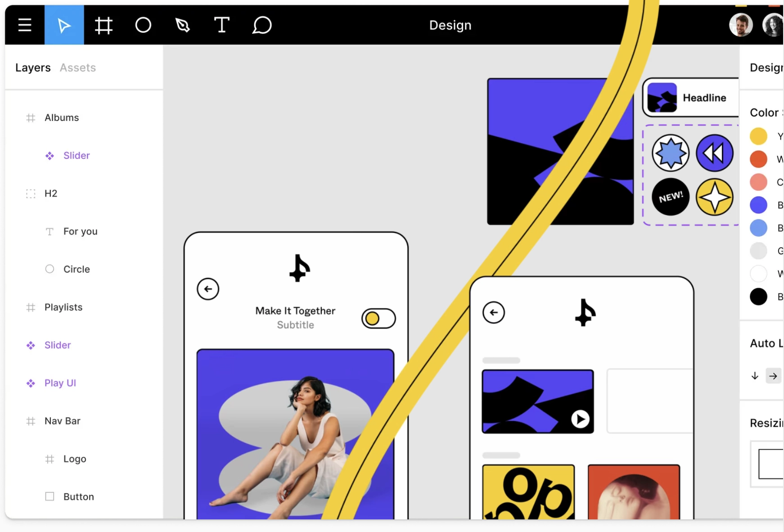
Task: Switch to the Assets tab
Action: click(x=78, y=68)
